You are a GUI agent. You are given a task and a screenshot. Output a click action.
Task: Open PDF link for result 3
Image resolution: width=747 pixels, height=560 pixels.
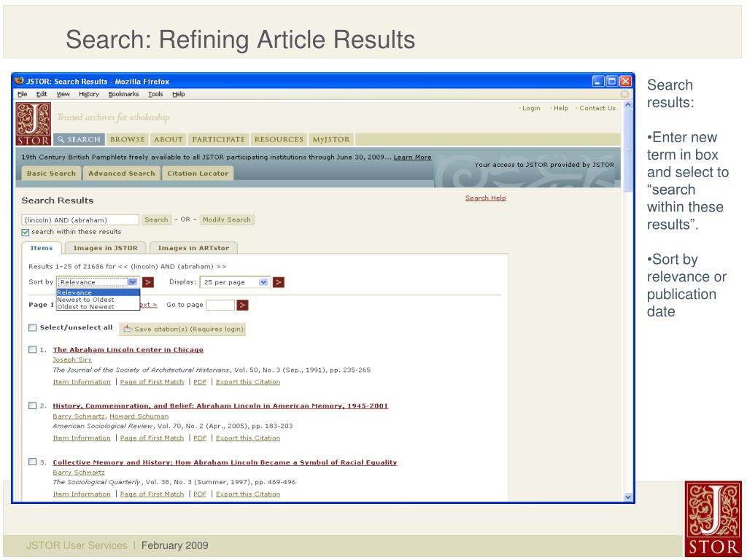point(200,494)
